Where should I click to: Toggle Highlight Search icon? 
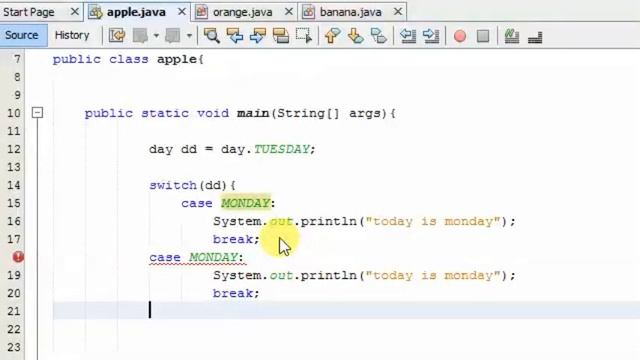click(x=281, y=36)
